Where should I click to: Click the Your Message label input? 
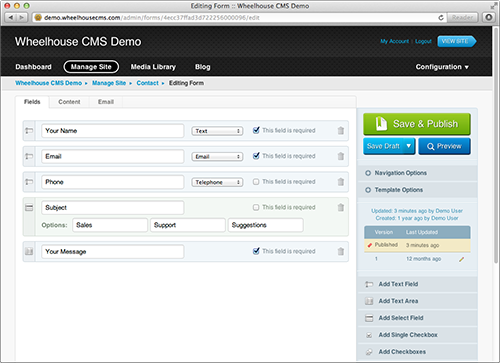(x=113, y=251)
